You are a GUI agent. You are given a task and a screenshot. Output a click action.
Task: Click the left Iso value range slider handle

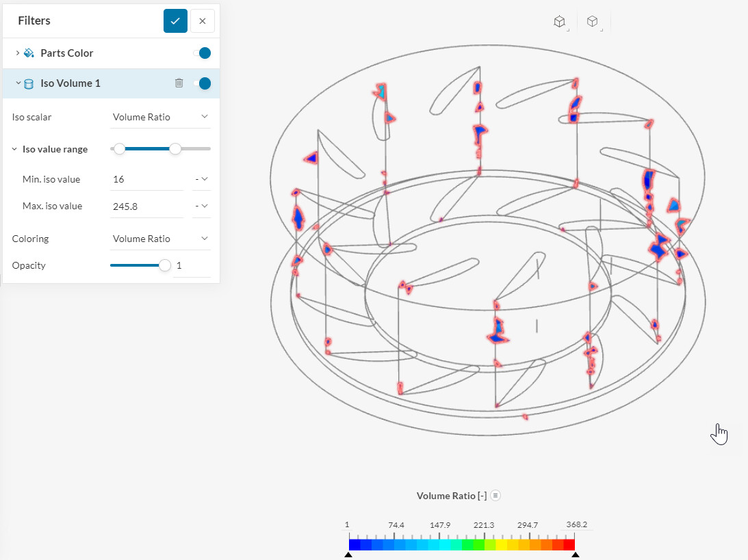(120, 148)
